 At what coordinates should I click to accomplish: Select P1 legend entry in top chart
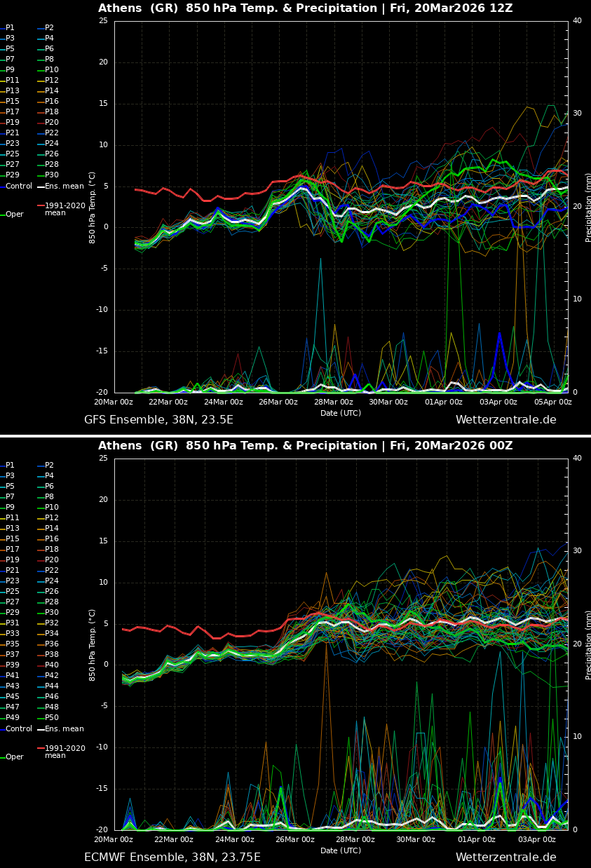pyautogui.click(x=10, y=28)
